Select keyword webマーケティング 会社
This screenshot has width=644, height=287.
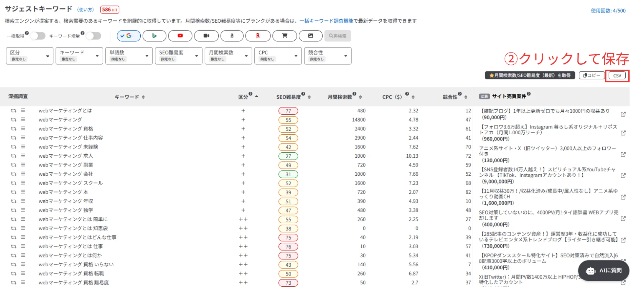pyautogui.click(x=66, y=174)
